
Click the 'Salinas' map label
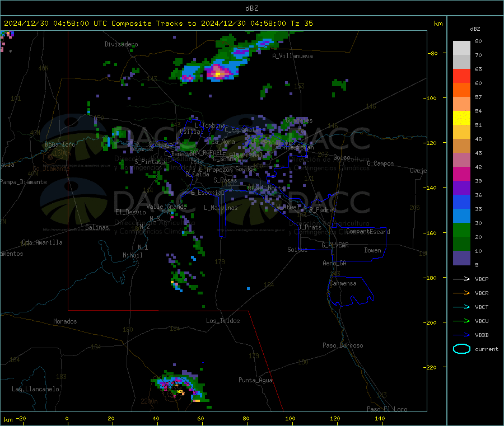[97, 227]
